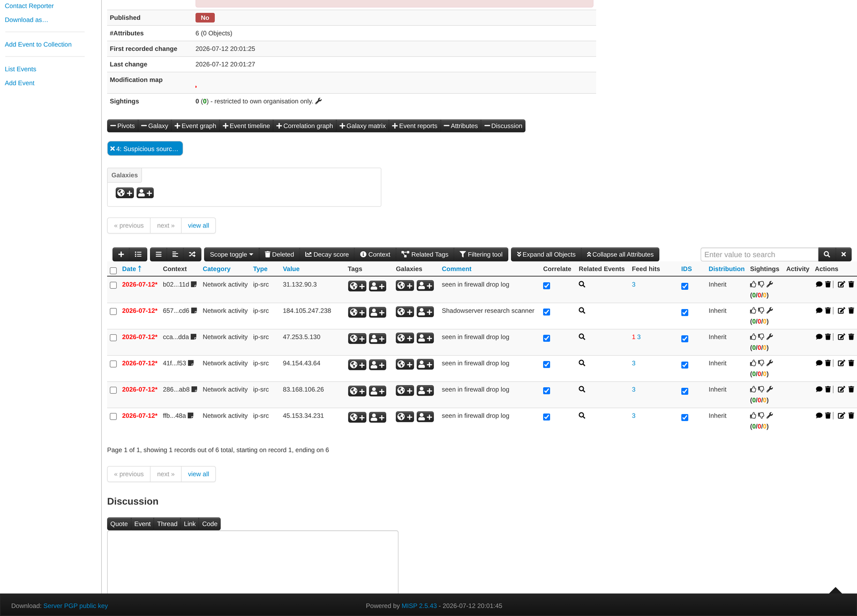The height and width of the screenshot is (616, 857).
Task: Select the row for 45.153.34.231
Action: pos(113,416)
